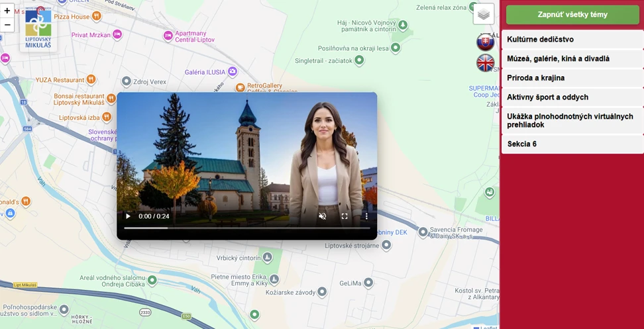Click Pietne miesto Erika, Emmy a Kiky marker
Viewport: 644px width, 329px height.
[274, 280]
